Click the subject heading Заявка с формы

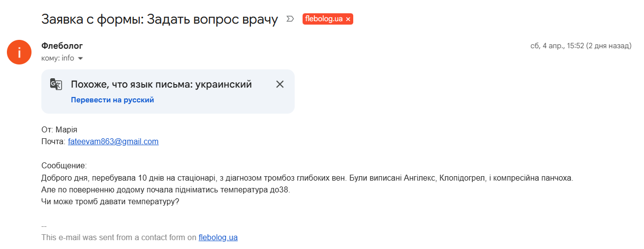(159, 19)
